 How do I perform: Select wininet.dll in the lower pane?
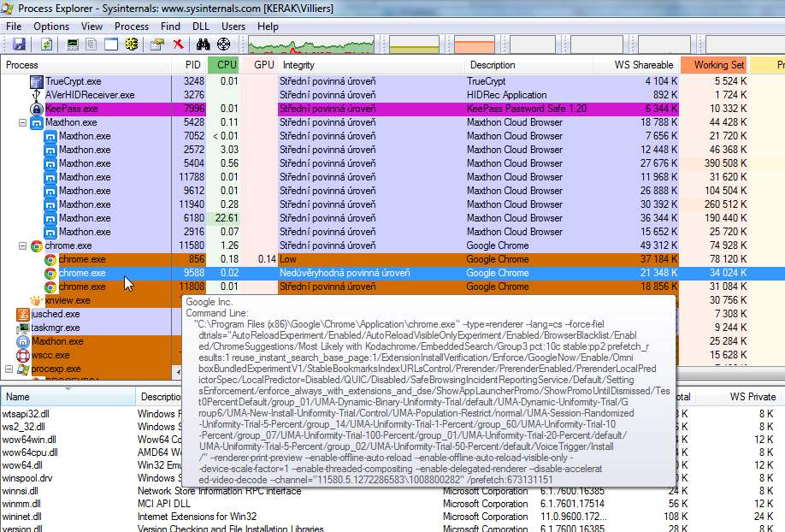pyautogui.click(x=22, y=517)
